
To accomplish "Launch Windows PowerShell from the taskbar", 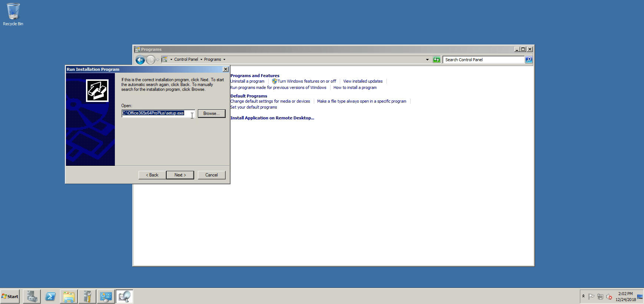I will [50, 296].
